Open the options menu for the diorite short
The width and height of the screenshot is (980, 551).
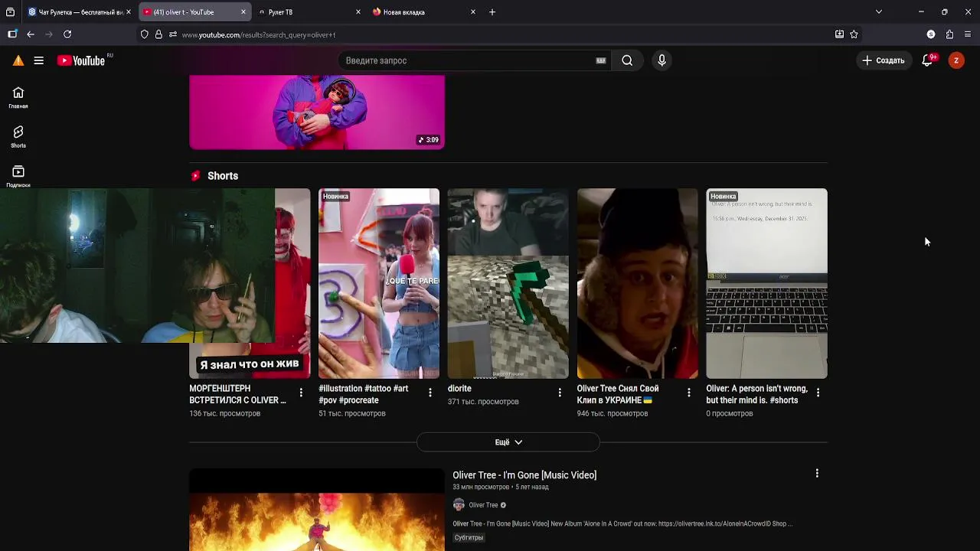[x=559, y=393]
